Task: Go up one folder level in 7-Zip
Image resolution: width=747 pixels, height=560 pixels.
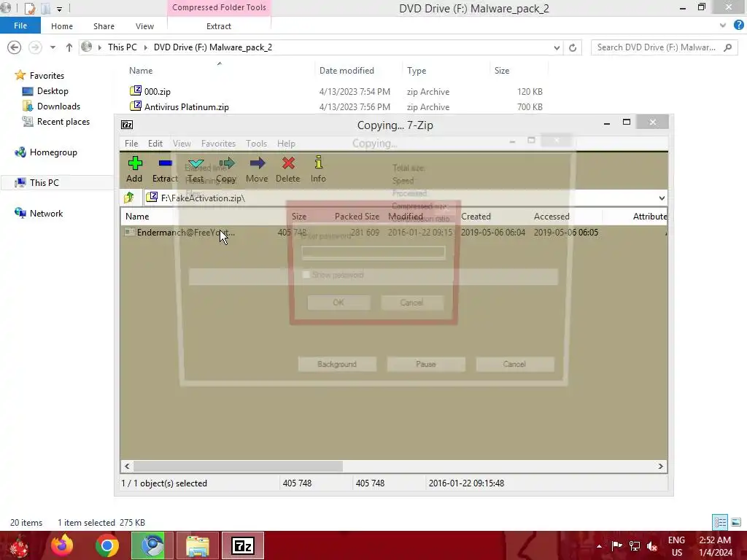Action: click(x=129, y=198)
